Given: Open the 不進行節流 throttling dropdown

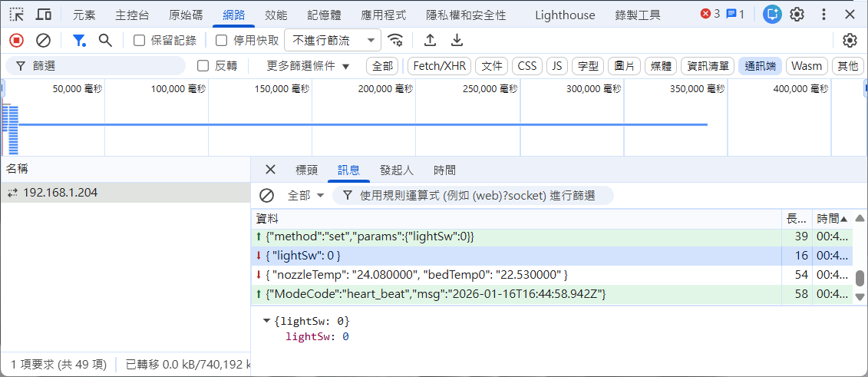Looking at the screenshot, I should (333, 40).
